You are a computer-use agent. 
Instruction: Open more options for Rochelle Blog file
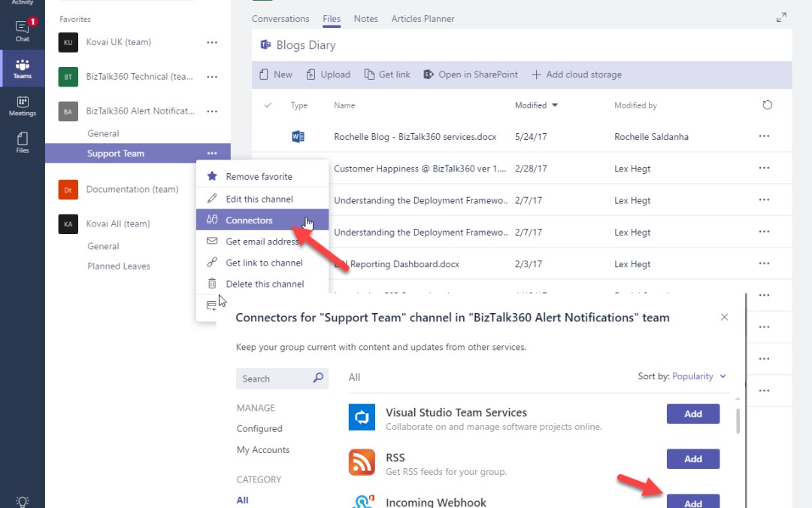764,135
